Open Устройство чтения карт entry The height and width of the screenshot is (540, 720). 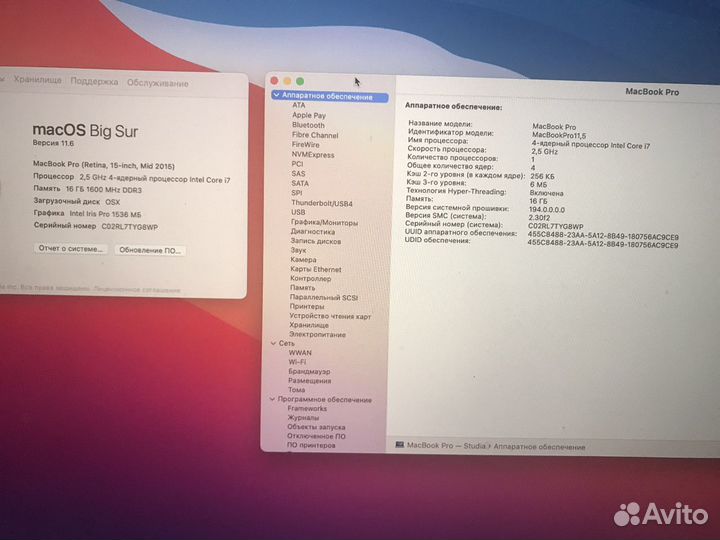point(330,316)
